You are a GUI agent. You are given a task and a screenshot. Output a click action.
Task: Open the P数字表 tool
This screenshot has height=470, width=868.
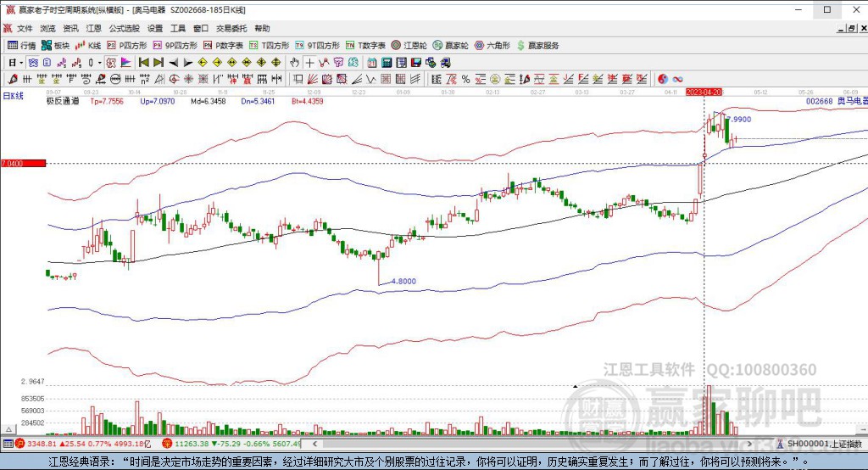[x=223, y=46]
